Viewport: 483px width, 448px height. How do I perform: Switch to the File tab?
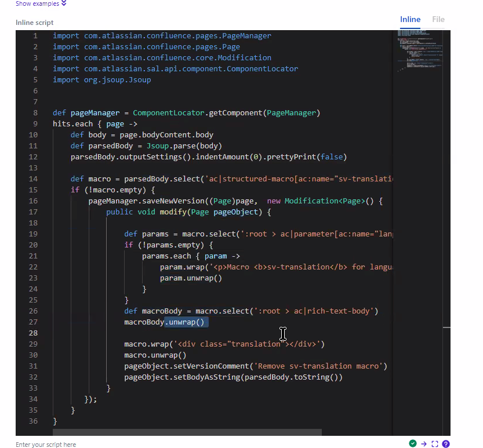438,19
